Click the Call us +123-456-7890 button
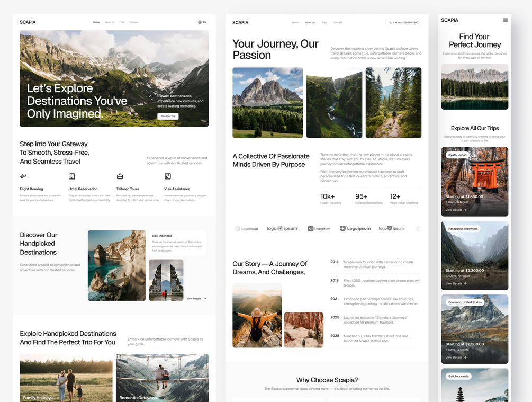This screenshot has width=532, height=402. tap(403, 22)
